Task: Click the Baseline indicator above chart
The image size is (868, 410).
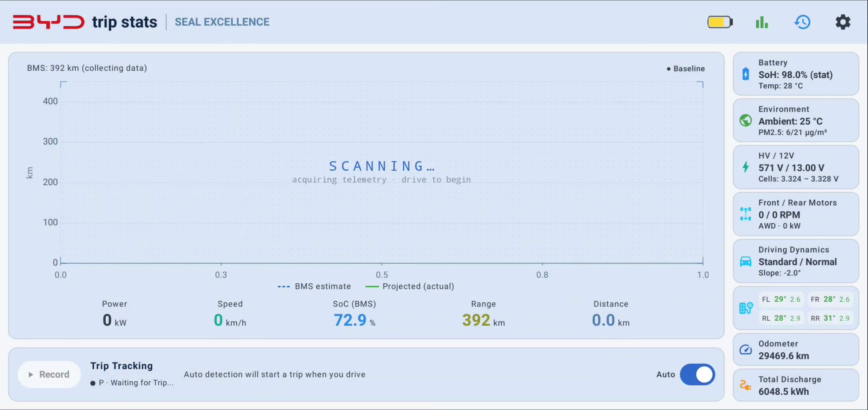Action: [686, 69]
